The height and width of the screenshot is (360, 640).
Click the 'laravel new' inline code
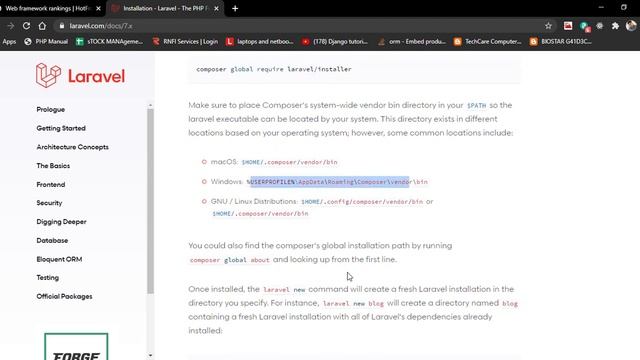tap(284, 289)
